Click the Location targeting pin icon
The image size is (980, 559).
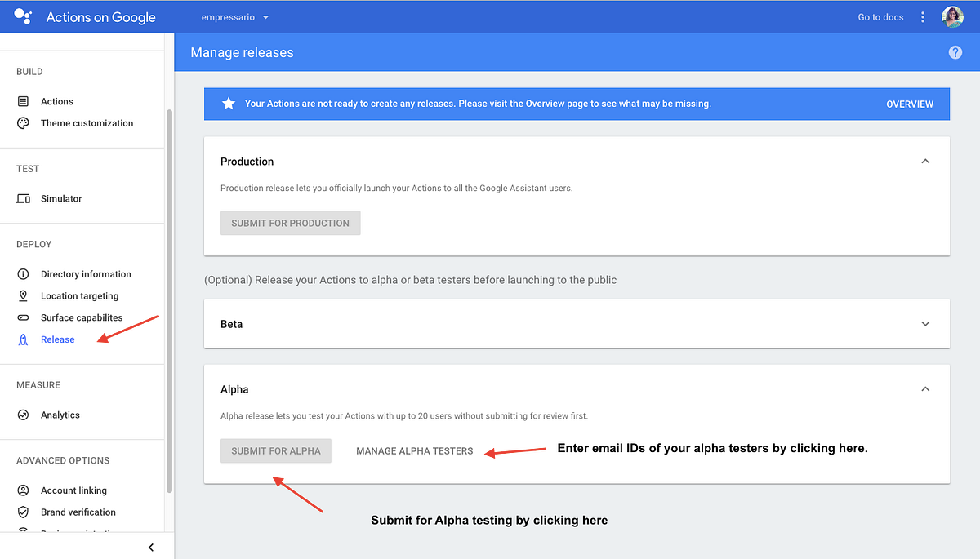pos(24,295)
